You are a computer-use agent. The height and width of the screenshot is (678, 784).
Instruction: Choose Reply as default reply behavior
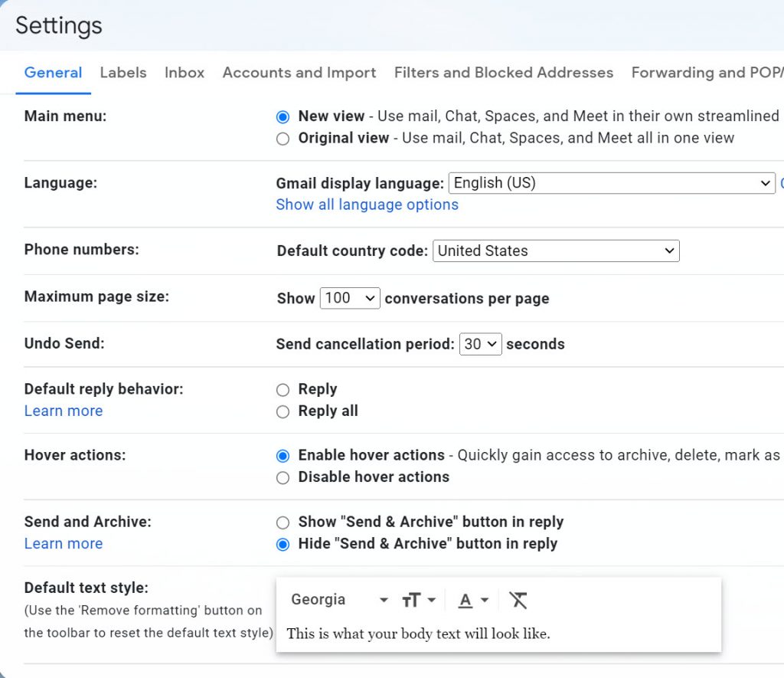(x=283, y=390)
